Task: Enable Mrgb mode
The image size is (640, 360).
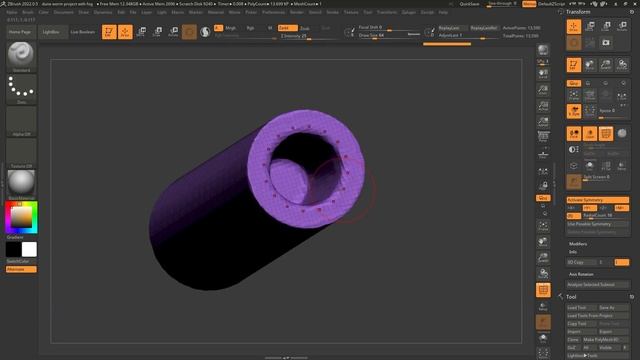Action: tap(231, 28)
